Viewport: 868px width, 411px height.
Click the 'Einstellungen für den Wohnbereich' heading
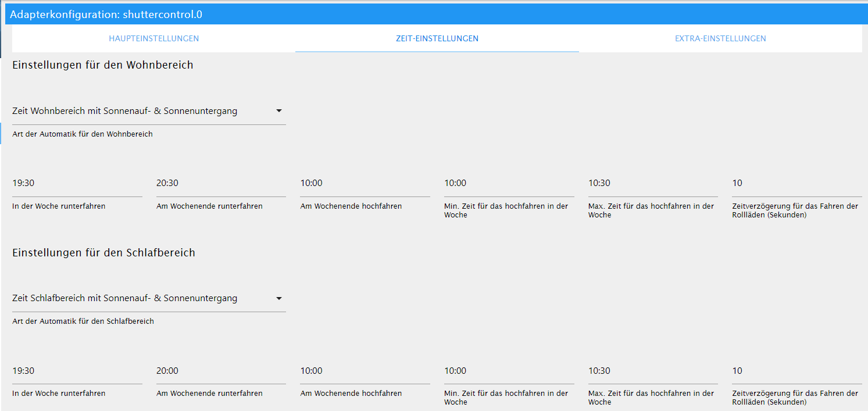(103, 65)
